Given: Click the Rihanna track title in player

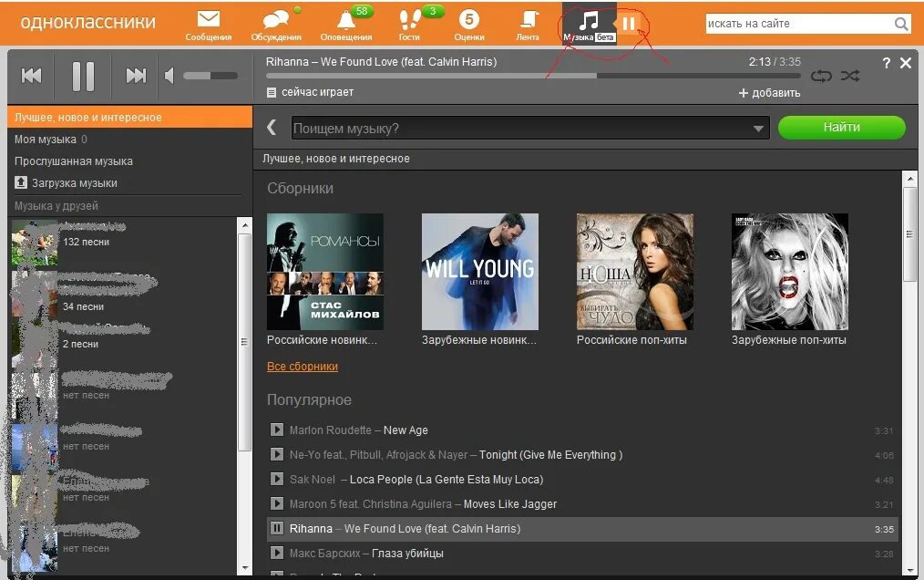Looking at the screenshot, I should [381, 61].
